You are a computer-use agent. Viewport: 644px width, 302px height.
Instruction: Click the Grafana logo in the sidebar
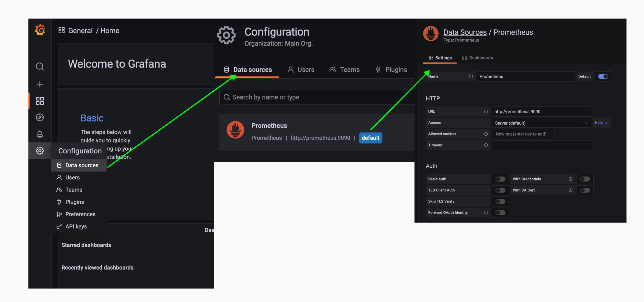(39, 30)
